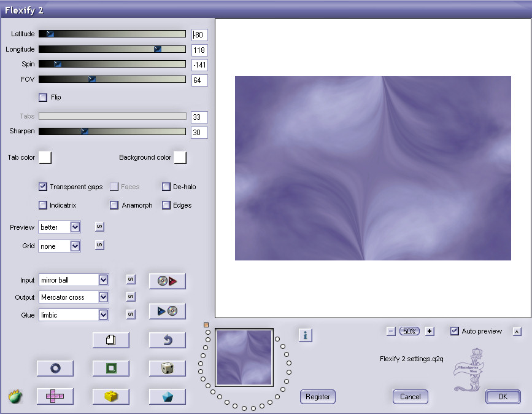Click the Register button
This screenshot has width=532, height=414.
pos(318,397)
